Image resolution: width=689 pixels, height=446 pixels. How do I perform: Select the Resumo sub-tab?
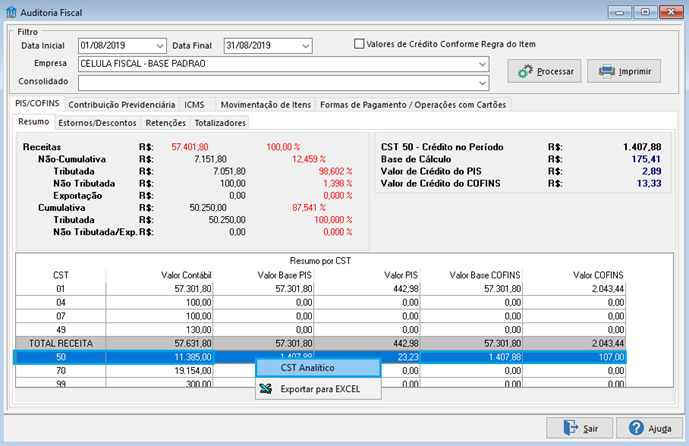[x=33, y=122]
